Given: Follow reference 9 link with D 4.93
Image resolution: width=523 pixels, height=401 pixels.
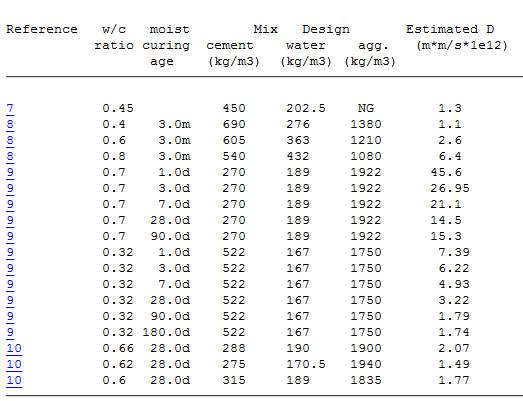Looking at the screenshot, I should coord(10,285).
